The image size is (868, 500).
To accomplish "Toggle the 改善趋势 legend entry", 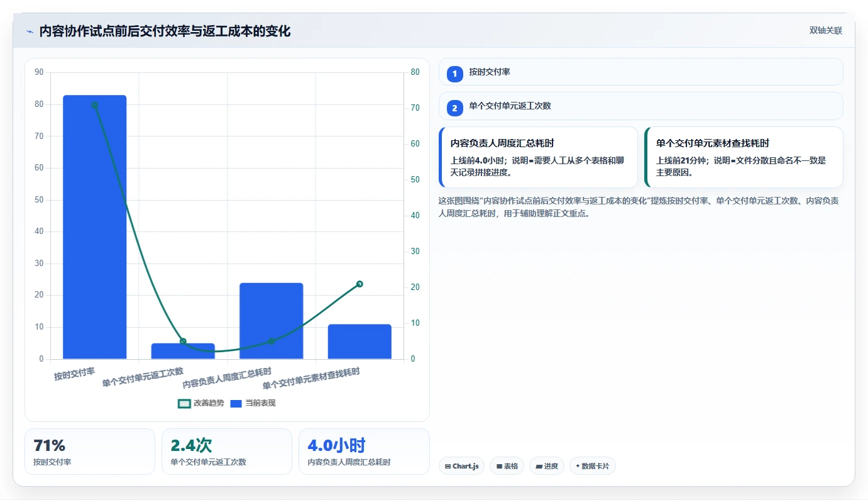I will point(201,403).
